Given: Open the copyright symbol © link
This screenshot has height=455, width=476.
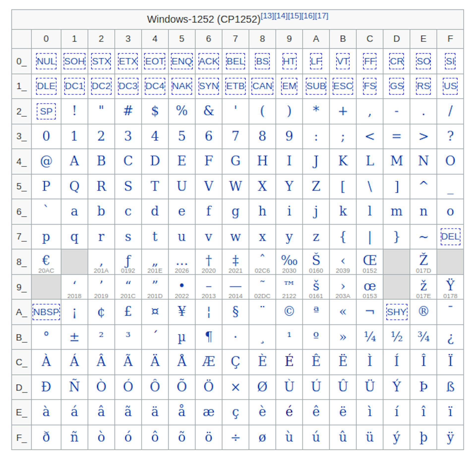Looking at the screenshot, I should [289, 311].
